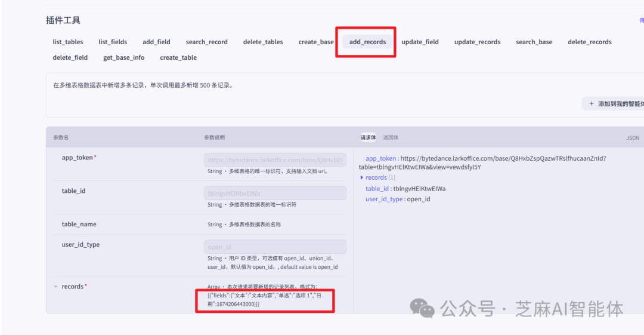Toggle the JSON view option

633,138
